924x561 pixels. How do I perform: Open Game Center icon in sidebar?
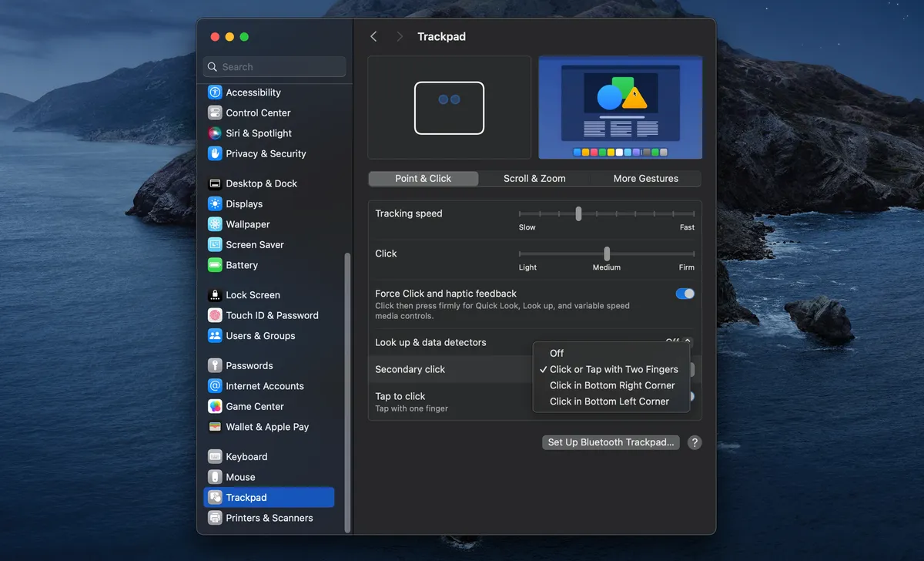[x=215, y=406]
